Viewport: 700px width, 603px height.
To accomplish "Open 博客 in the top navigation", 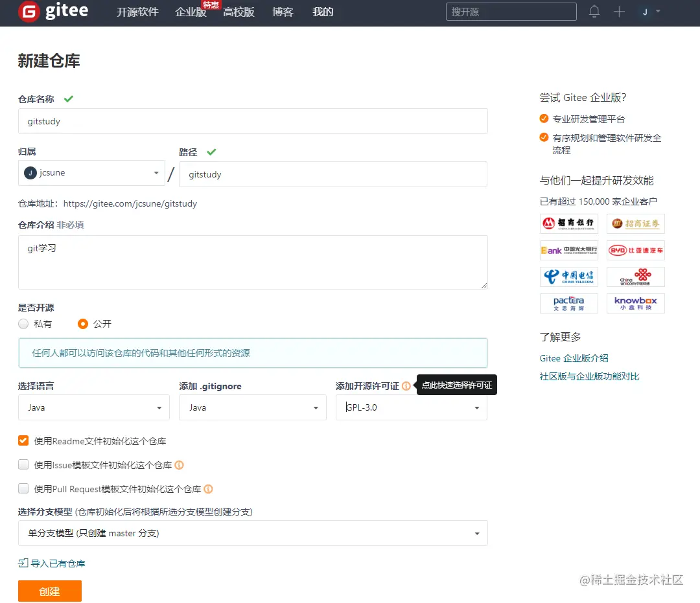I will pyautogui.click(x=283, y=12).
